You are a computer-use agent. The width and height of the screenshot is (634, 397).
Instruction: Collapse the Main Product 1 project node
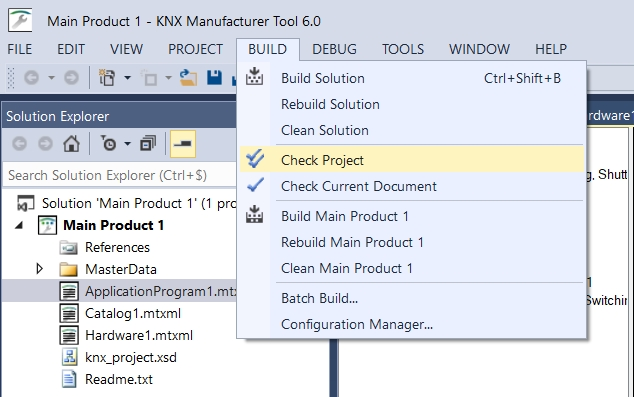coord(19,225)
